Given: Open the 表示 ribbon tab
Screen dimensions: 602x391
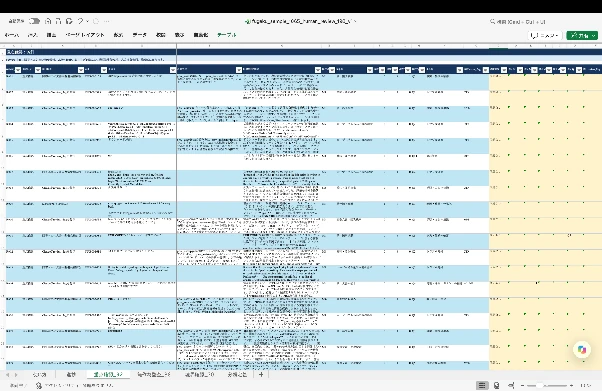Looking at the screenshot, I should click(179, 35).
